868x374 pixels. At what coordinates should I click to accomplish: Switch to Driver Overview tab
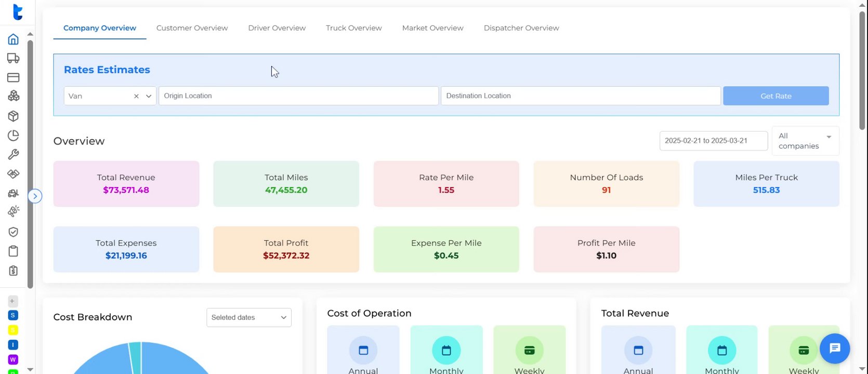point(277,28)
